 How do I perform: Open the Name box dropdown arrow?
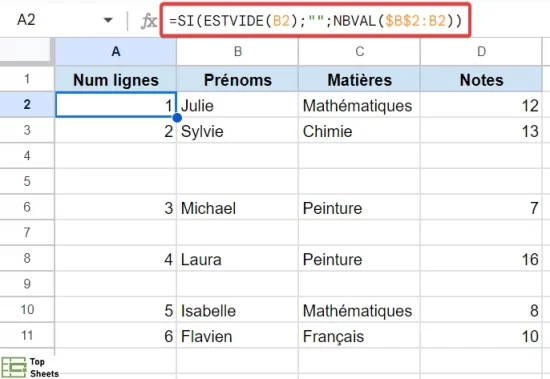click(x=108, y=20)
